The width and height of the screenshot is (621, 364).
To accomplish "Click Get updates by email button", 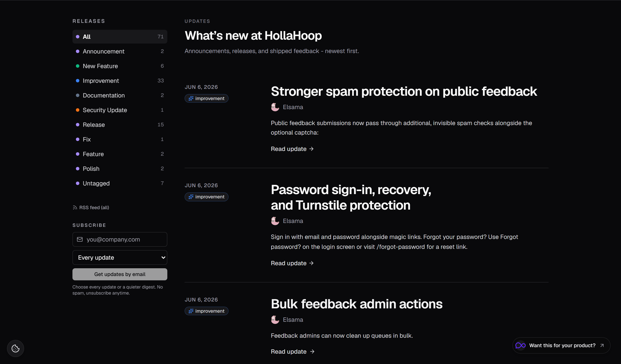I will 120,274.
